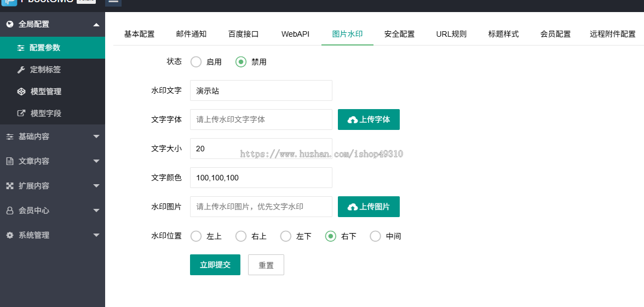644x307 pixels.
Task: Click the expand arrows icon beside 扩展内容
Action: [10, 186]
